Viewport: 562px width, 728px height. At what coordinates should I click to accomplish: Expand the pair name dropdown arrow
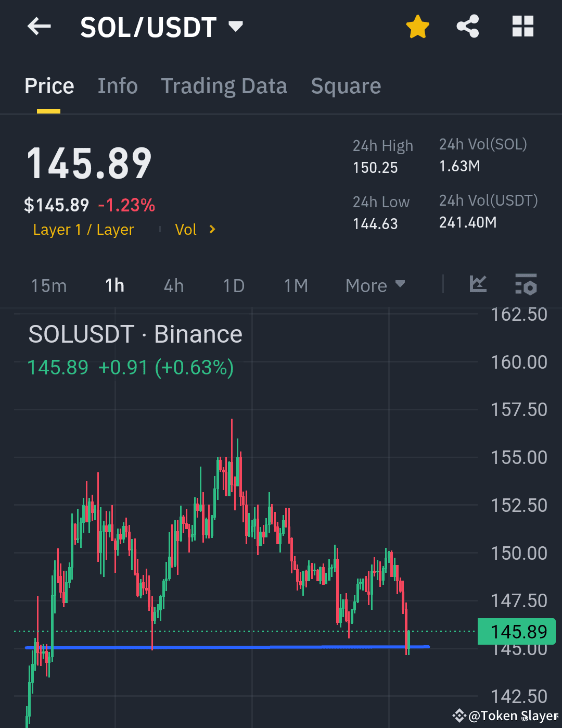[x=235, y=27]
